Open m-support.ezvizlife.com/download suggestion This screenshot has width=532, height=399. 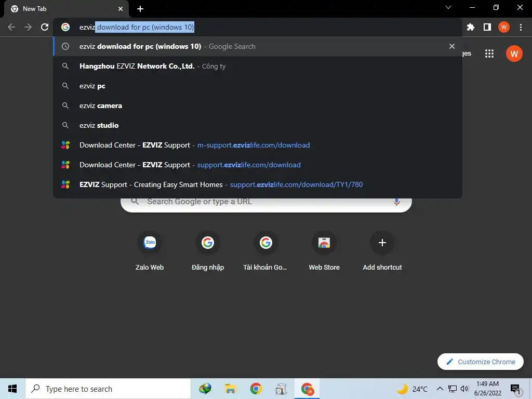click(258, 145)
